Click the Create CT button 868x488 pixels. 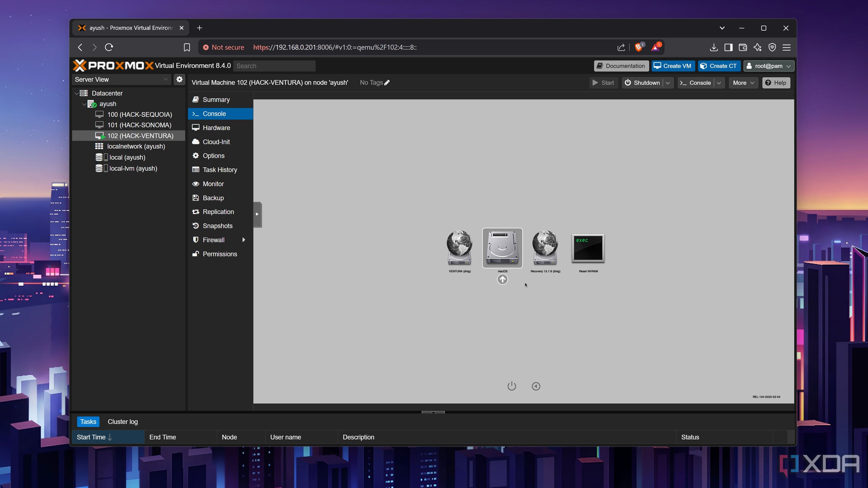(719, 66)
